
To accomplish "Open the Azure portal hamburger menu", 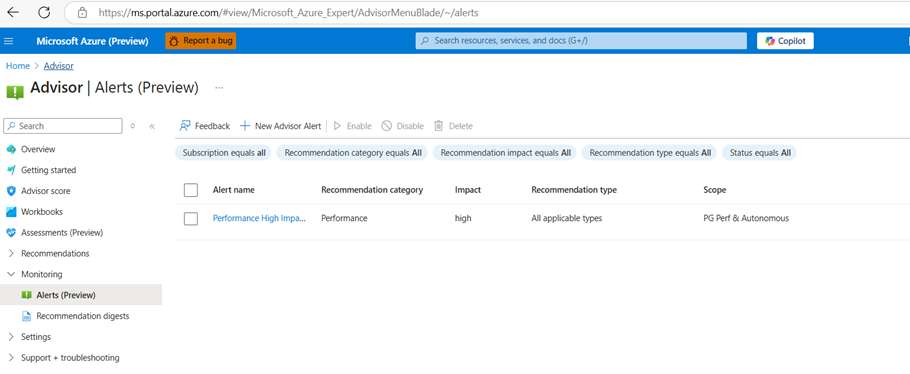I will (x=9, y=41).
